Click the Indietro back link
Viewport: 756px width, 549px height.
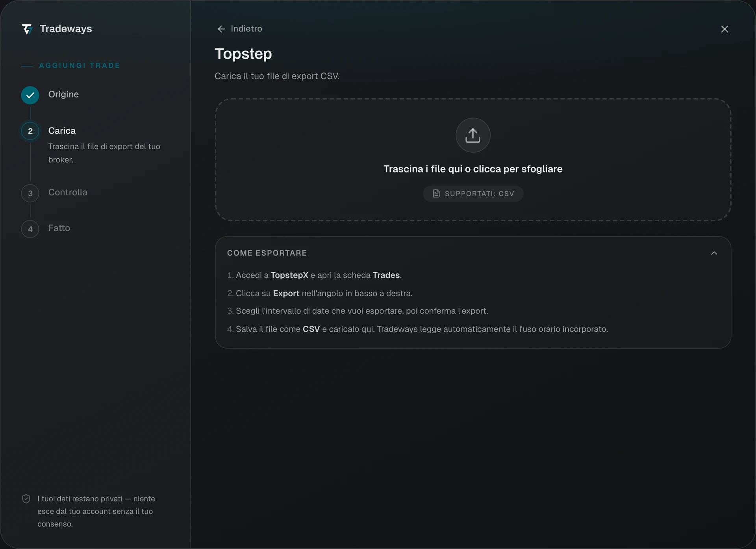240,29
